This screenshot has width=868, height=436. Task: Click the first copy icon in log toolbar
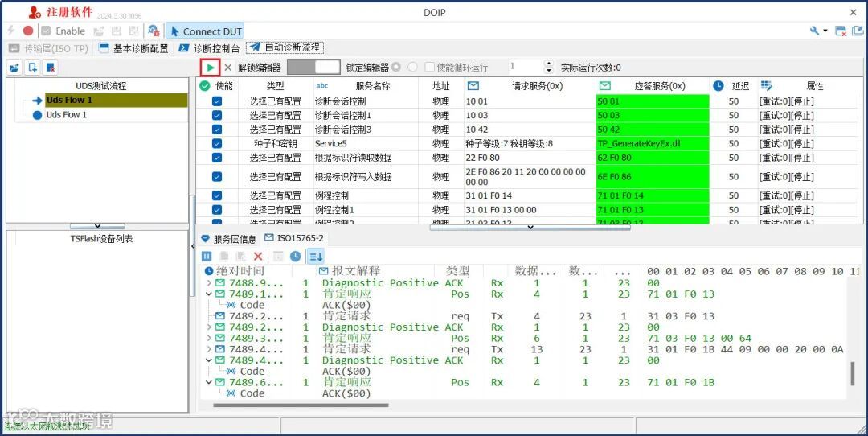(x=223, y=256)
